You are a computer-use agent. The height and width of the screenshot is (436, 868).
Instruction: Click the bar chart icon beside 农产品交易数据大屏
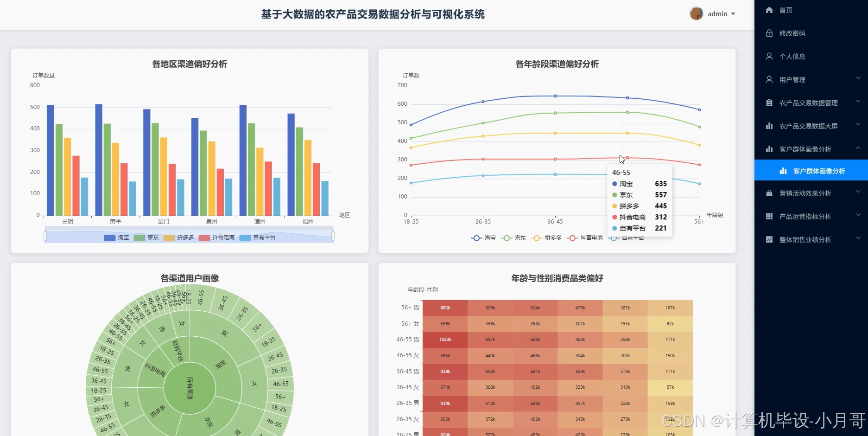769,126
